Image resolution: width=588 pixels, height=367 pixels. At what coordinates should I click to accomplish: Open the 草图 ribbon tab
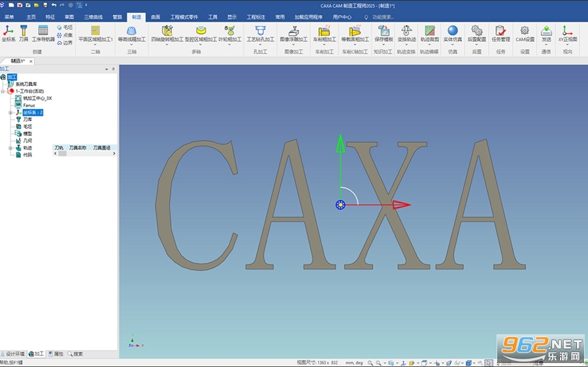(x=69, y=17)
